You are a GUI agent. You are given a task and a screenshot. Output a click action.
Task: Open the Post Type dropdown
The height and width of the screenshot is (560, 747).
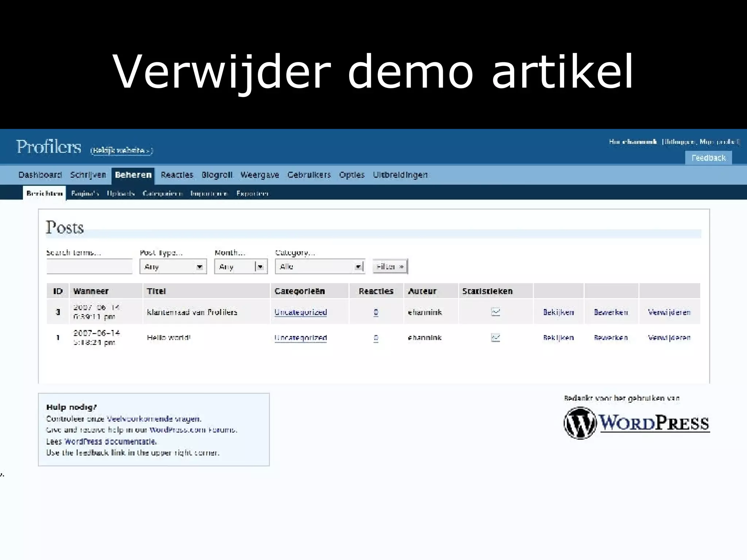tap(173, 267)
